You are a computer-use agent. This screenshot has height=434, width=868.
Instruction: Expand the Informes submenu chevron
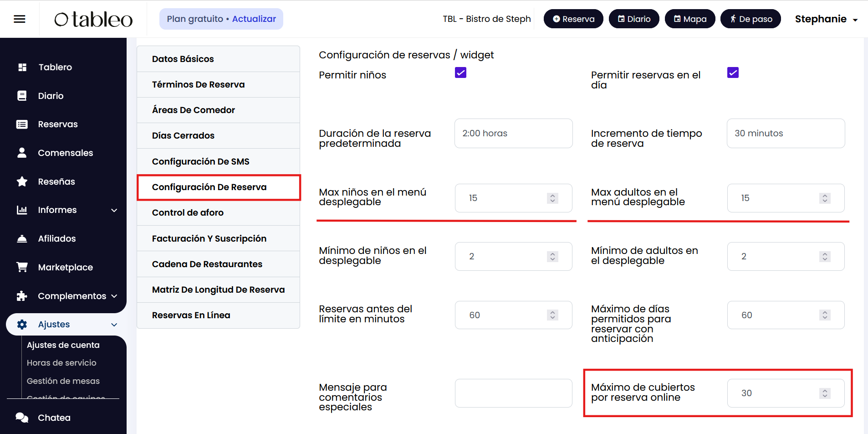(114, 210)
